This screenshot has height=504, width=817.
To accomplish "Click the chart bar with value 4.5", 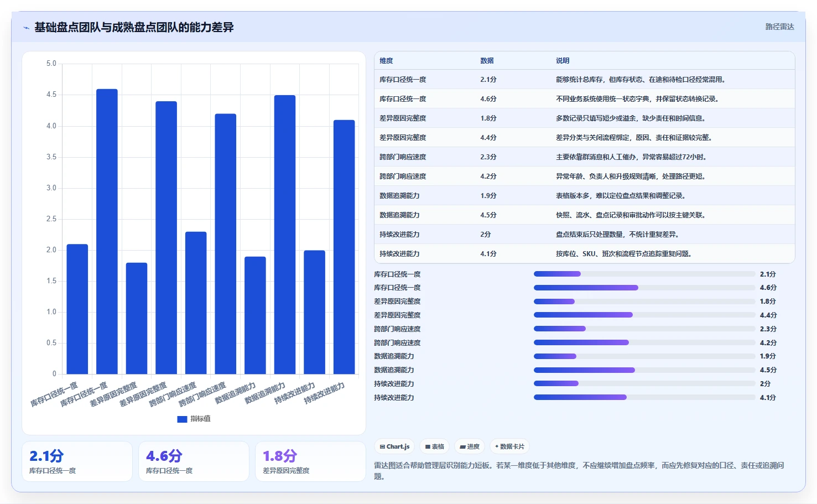I will click(x=285, y=235).
